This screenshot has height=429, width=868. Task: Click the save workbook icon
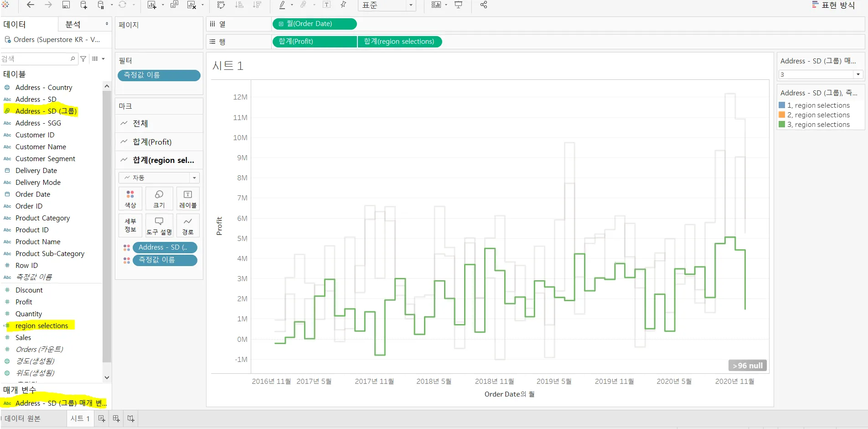click(66, 5)
